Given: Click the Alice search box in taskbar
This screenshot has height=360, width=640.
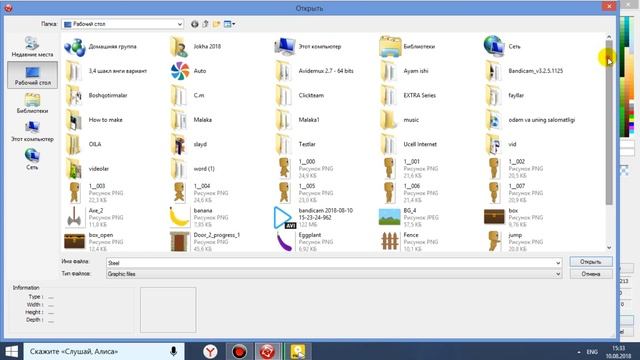Looking at the screenshot, I should [104, 351].
